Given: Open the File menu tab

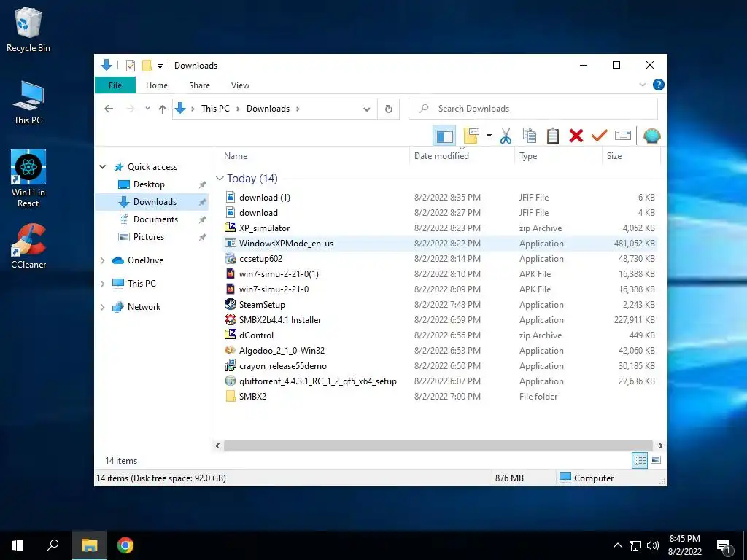Looking at the screenshot, I should (115, 85).
